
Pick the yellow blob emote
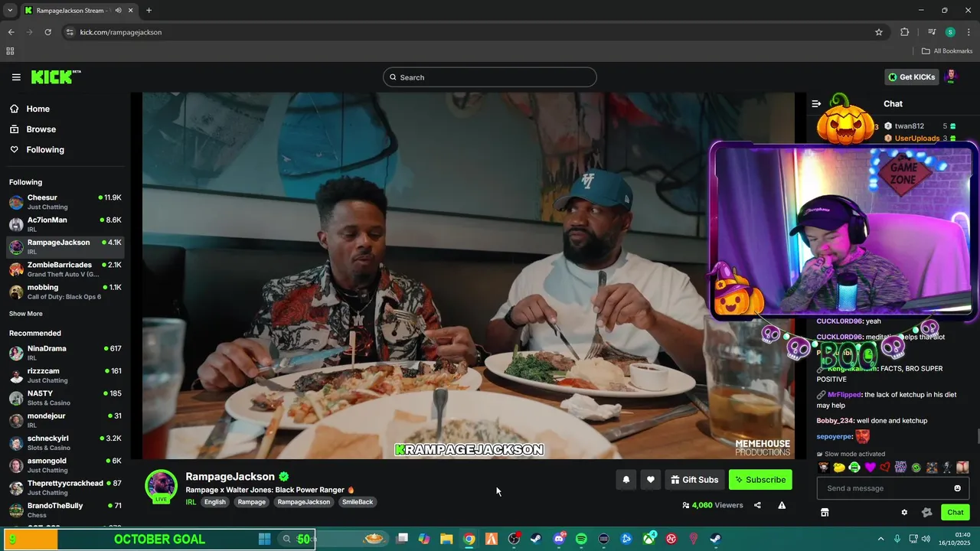[x=839, y=468]
